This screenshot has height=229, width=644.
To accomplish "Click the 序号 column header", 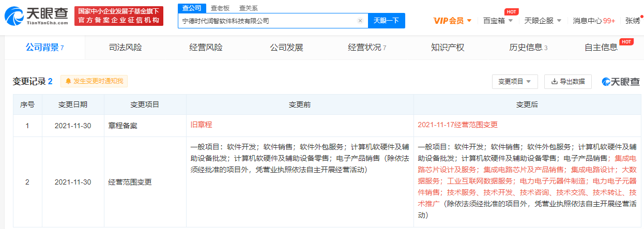I will point(27,104).
